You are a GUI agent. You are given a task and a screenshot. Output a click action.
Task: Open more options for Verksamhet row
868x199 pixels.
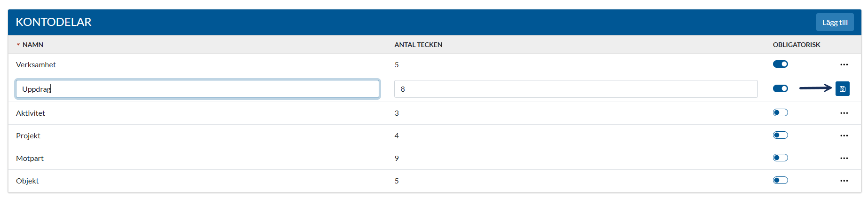pos(844,64)
